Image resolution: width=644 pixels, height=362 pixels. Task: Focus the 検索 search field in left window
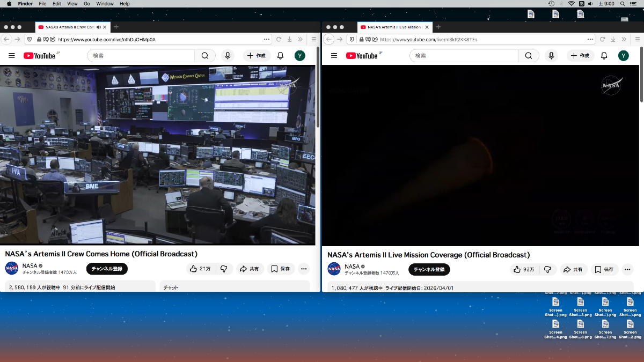pos(141,56)
